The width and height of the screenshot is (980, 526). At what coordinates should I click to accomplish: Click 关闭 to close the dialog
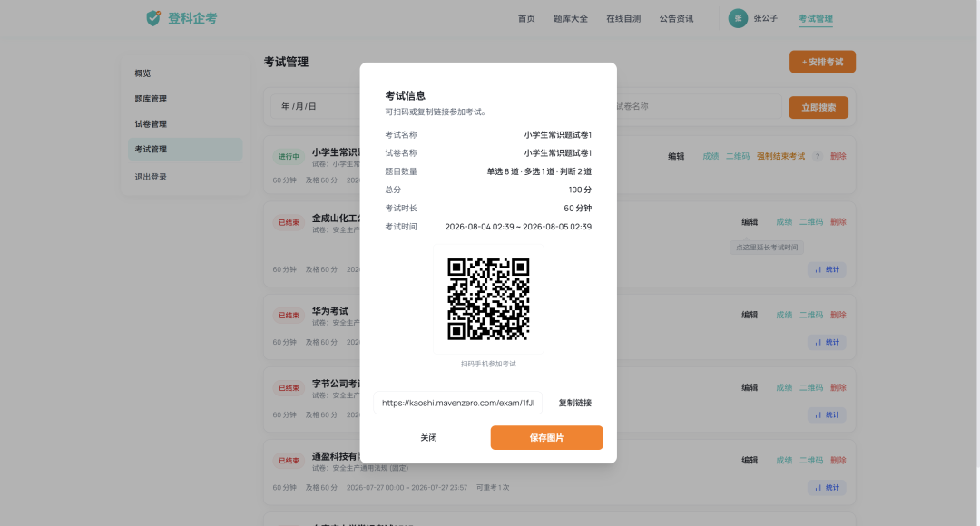pos(428,438)
